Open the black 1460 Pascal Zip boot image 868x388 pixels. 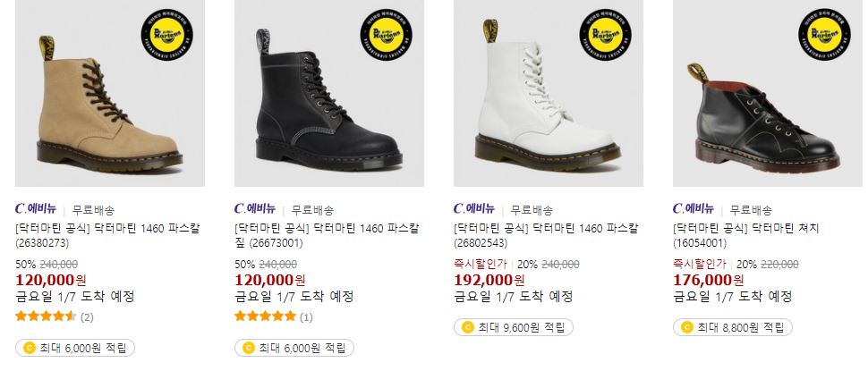(x=329, y=93)
